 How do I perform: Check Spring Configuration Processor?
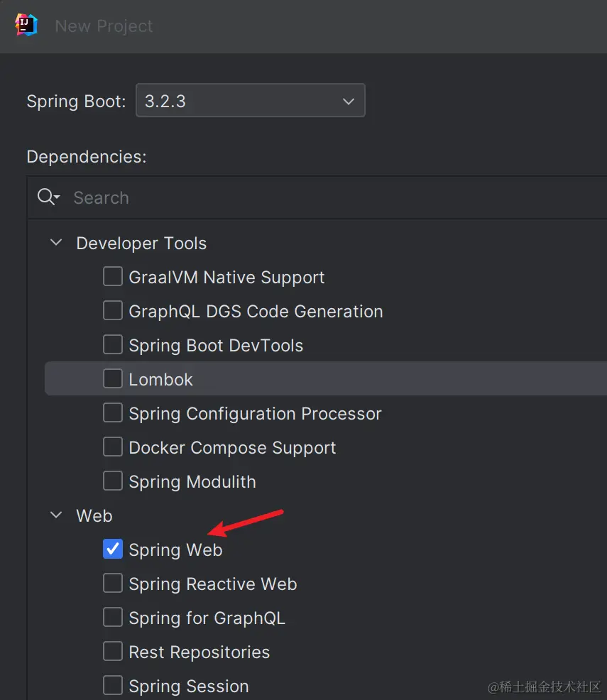tap(112, 412)
